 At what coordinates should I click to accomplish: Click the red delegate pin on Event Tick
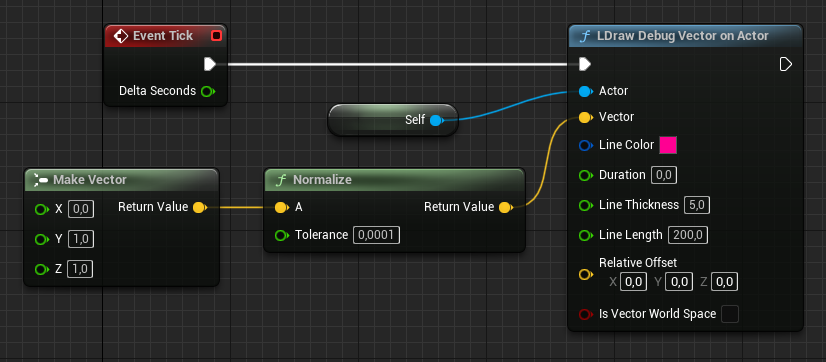216,36
